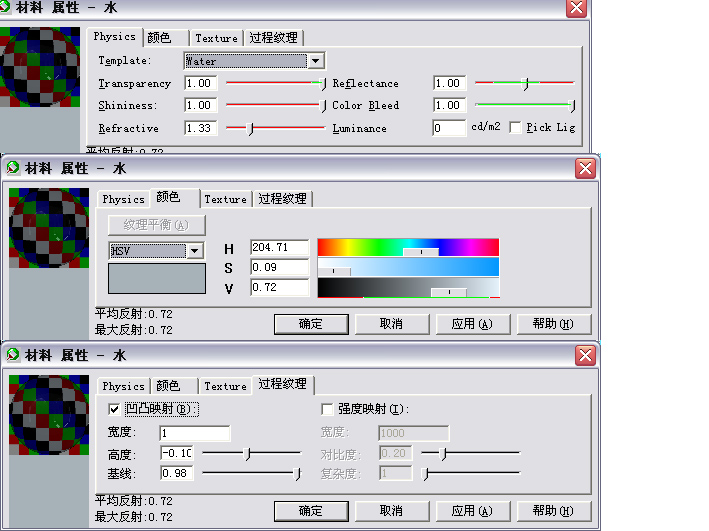The width and height of the screenshot is (709, 531).
Task: Click 帮助(H) in the bottom window
Action: pyautogui.click(x=553, y=511)
